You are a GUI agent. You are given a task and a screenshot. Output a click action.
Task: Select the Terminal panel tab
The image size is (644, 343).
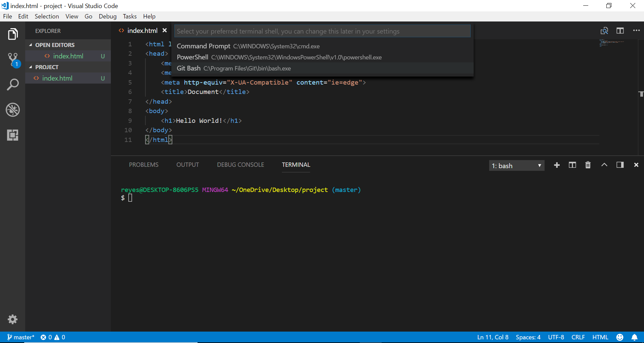tap(296, 165)
